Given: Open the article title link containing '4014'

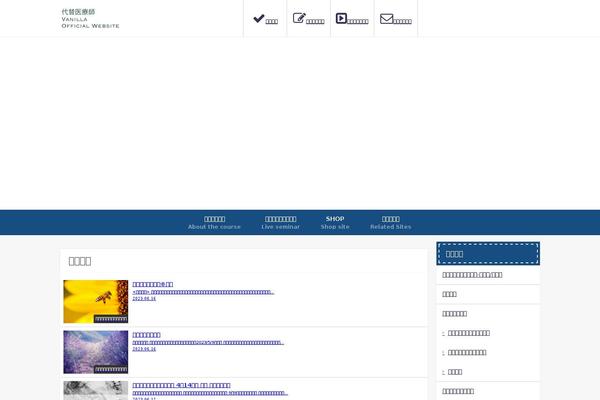Looking at the screenshot, I should click(181, 385).
